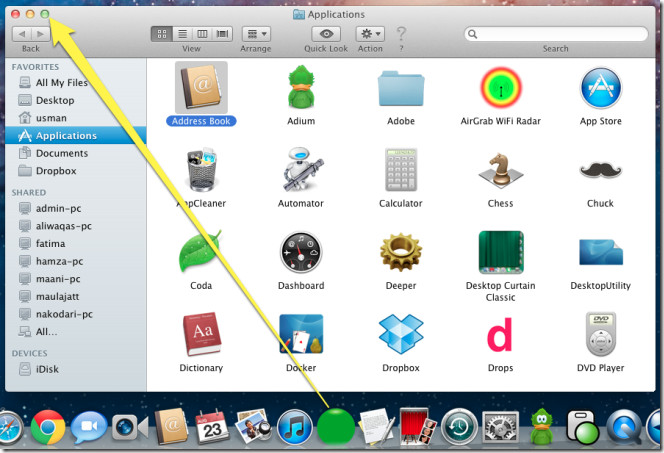Image resolution: width=664 pixels, height=453 pixels.
Task: Select Applications in the sidebar
Action: [x=76, y=135]
